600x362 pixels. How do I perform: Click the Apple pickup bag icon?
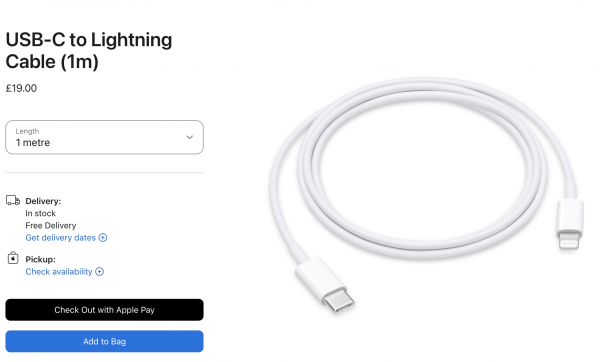13,258
